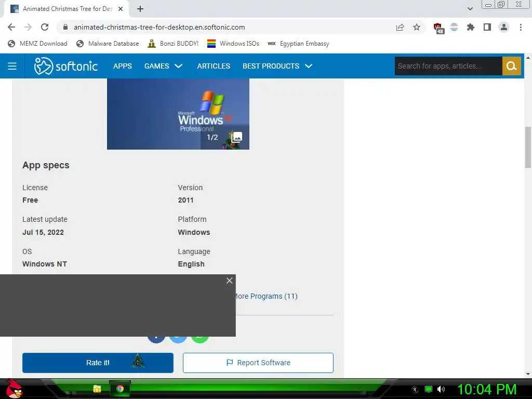Open the tab search chevron
This screenshot has width=532, height=399.
click(470, 9)
